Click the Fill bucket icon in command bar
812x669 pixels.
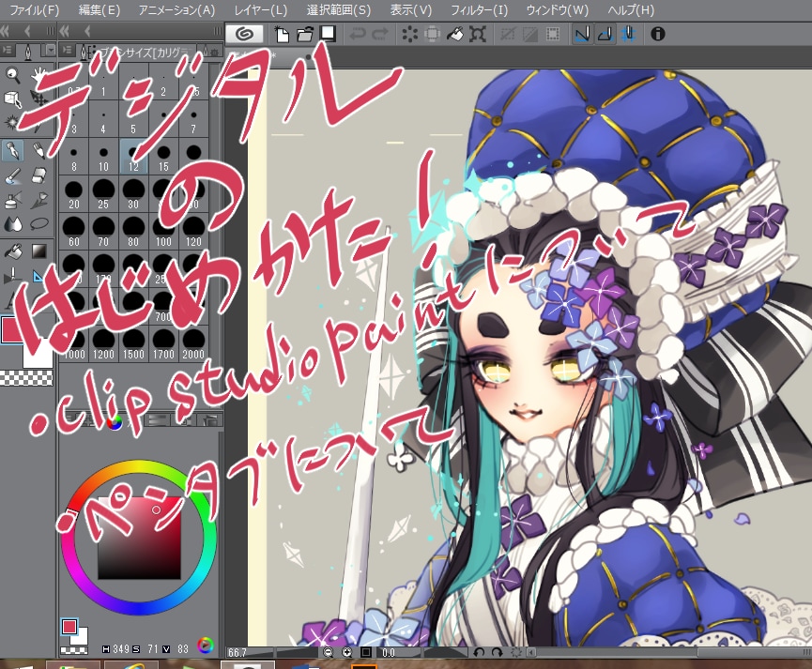coord(454,34)
